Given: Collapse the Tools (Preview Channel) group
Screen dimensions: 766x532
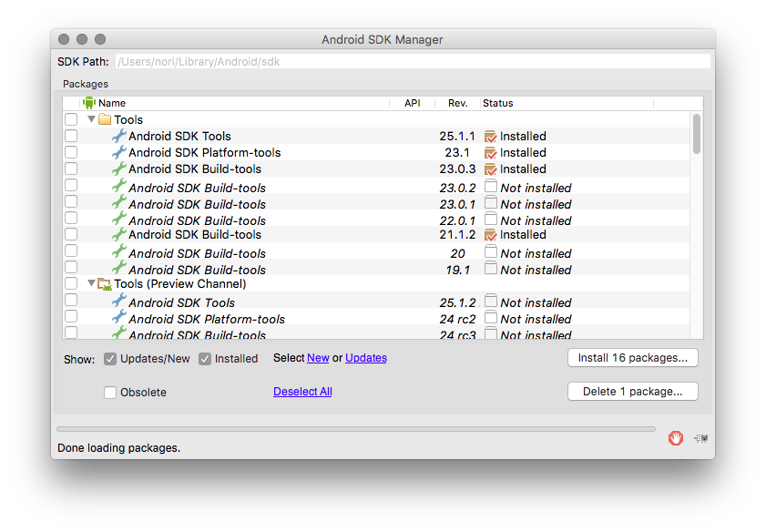Looking at the screenshot, I should click(x=91, y=283).
